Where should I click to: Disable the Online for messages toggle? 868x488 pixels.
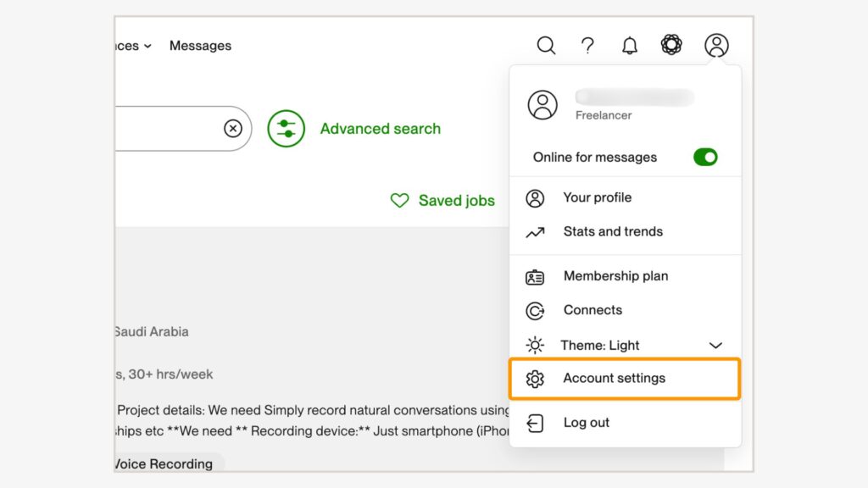pos(705,157)
